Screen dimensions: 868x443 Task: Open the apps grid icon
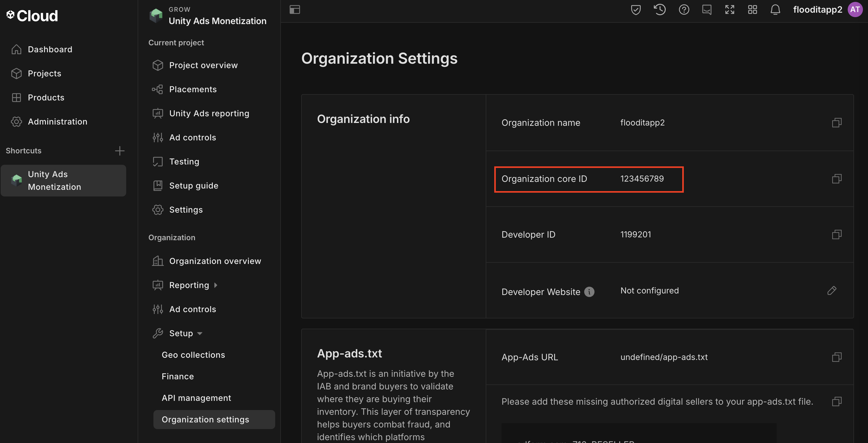pyautogui.click(x=752, y=10)
